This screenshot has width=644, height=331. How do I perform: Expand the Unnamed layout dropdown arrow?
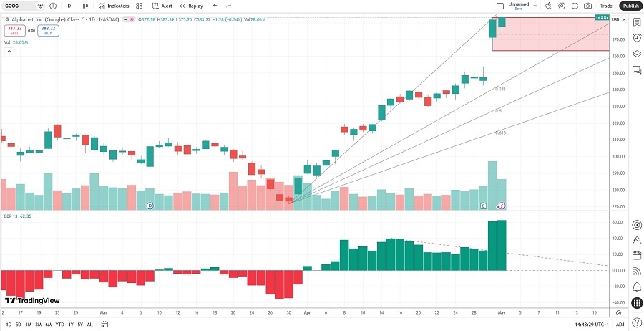click(x=535, y=6)
